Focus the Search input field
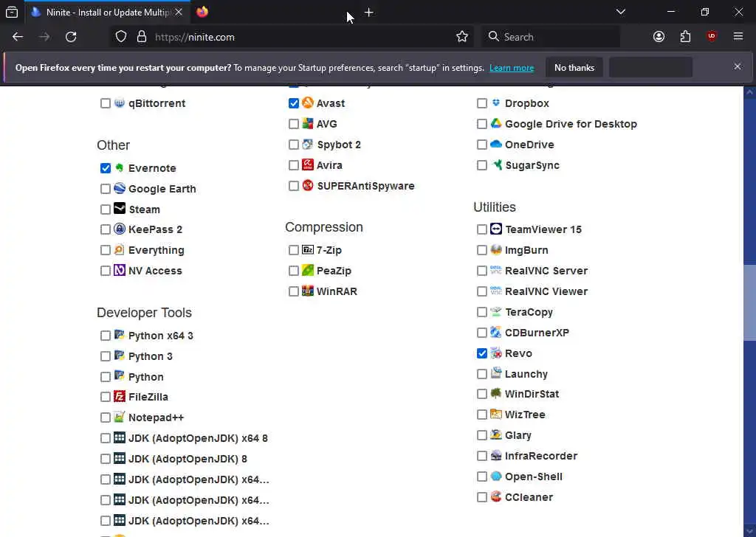The height and width of the screenshot is (537, 756). click(551, 37)
